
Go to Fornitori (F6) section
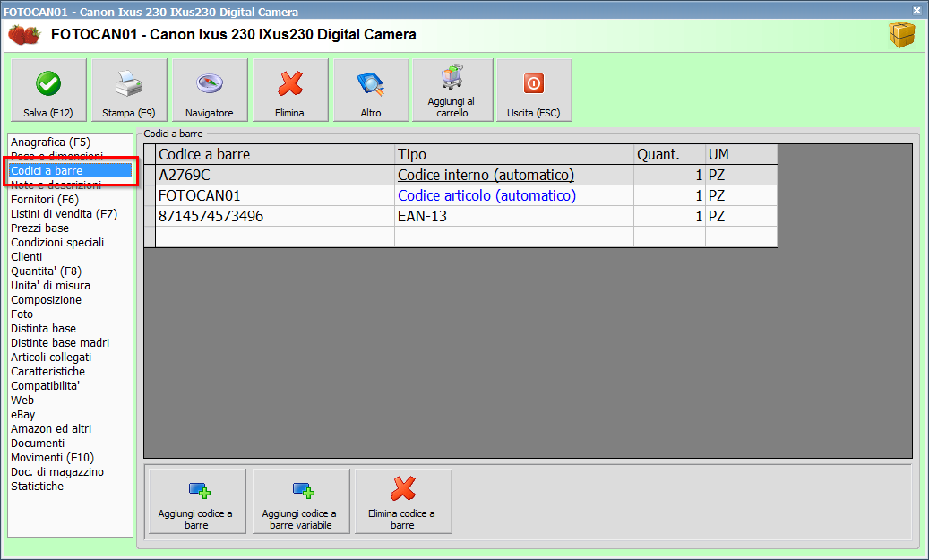pos(45,200)
